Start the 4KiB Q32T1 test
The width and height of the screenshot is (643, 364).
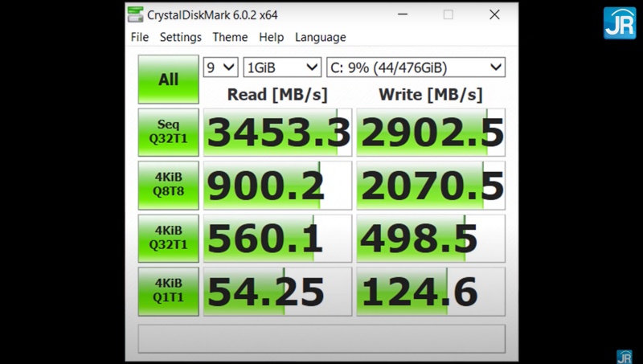[168, 238]
